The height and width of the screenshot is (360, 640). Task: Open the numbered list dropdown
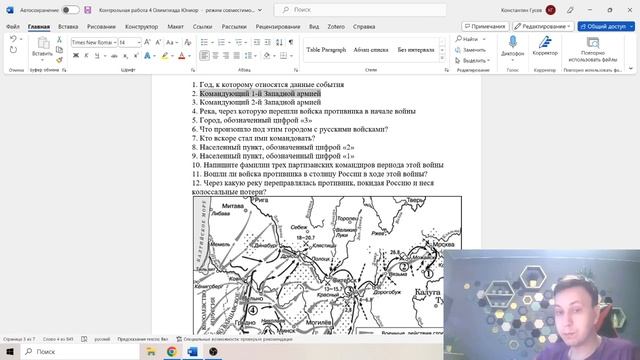(x=229, y=42)
